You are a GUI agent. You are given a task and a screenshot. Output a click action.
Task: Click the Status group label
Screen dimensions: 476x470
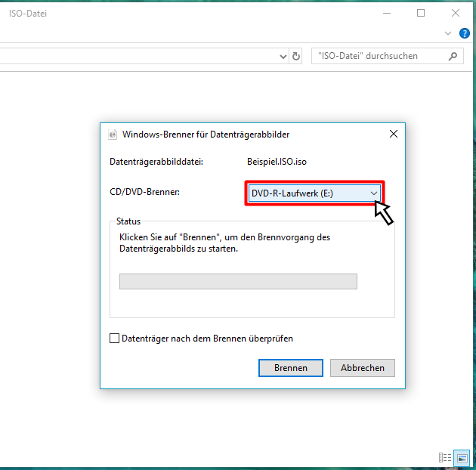(128, 221)
